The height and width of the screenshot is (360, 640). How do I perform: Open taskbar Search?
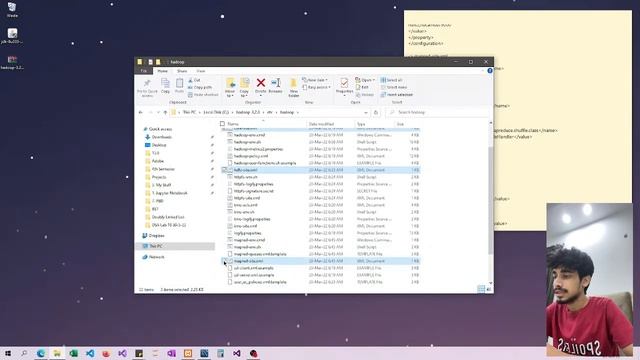click(24, 353)
